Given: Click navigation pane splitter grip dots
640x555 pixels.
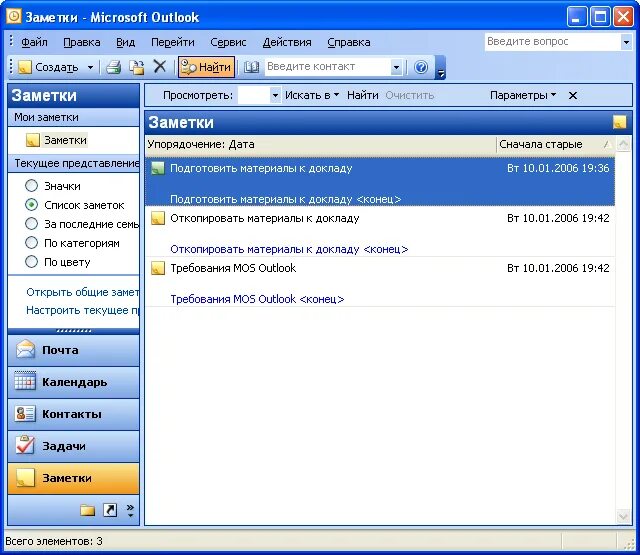Looking at the screenshot, I should (73, 331).
